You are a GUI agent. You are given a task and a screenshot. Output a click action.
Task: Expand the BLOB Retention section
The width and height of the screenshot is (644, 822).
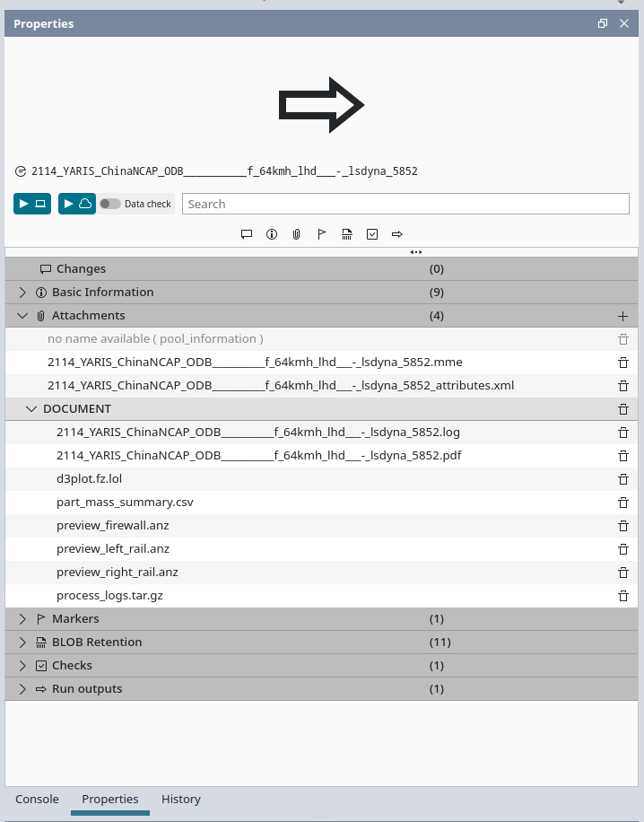[22, 643]
